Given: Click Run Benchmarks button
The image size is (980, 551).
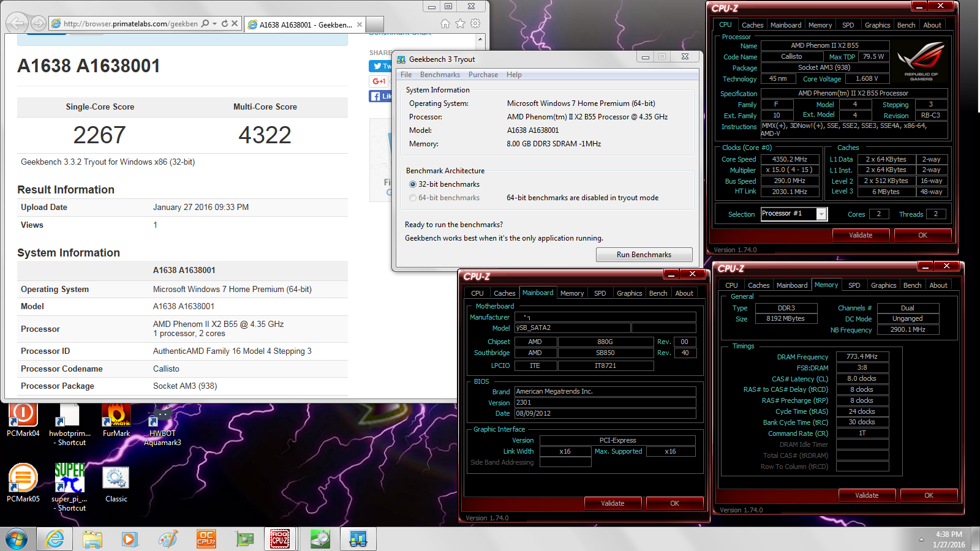Looking at the screenshot, I should pyautogui.click(x=644, y=255).
